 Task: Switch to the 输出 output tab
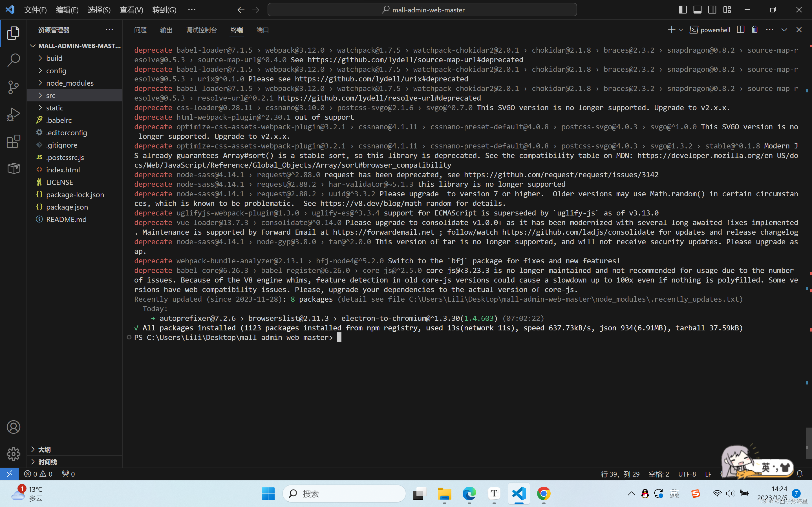(166, 30)
